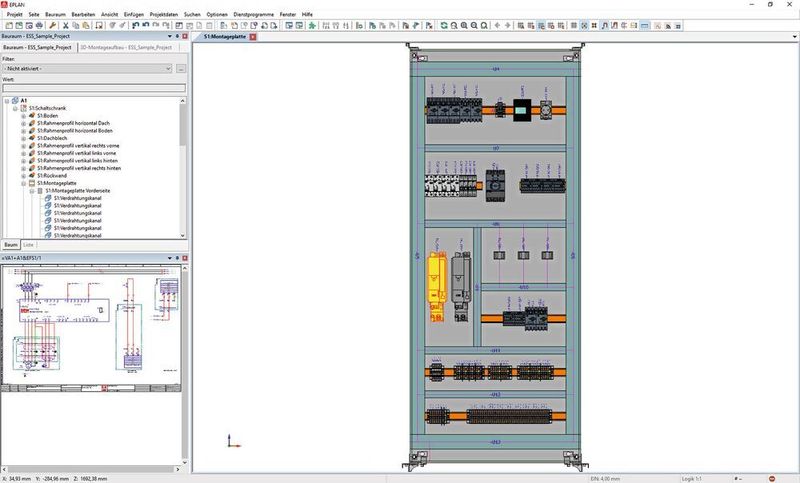Open the Hilfe menu
The height and width of the screenshot is (483, 800).
307,14
